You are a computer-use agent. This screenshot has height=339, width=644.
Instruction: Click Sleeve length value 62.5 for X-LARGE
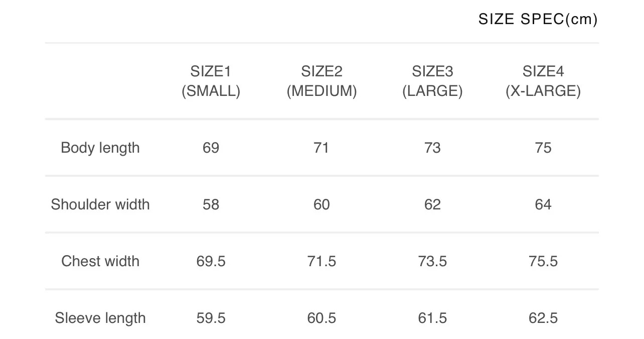click(x=543, y=318)
